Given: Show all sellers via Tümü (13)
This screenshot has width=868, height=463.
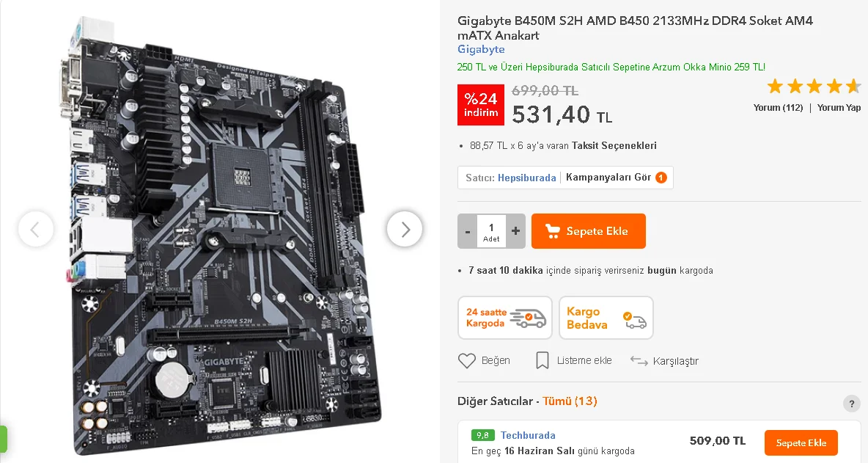Looking at the screenshot, I should 570,401.
